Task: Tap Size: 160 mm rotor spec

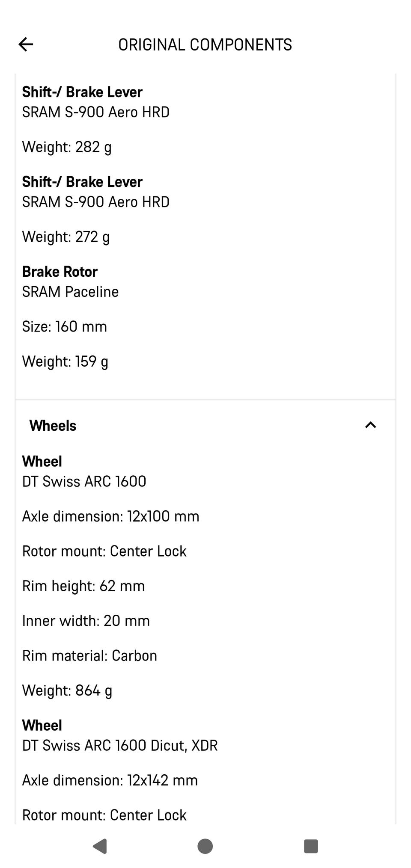Action: [x=65, y=326]
